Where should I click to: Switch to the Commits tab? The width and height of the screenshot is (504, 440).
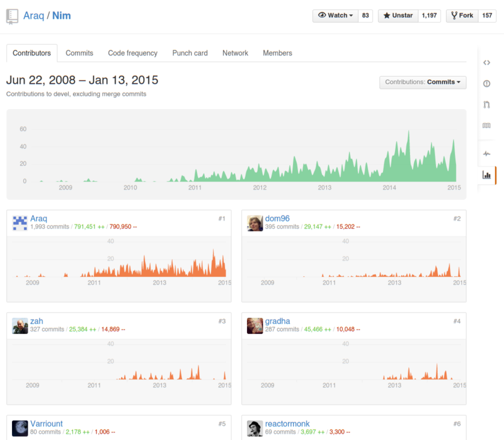pyautogui.click(x=79, y=53)
